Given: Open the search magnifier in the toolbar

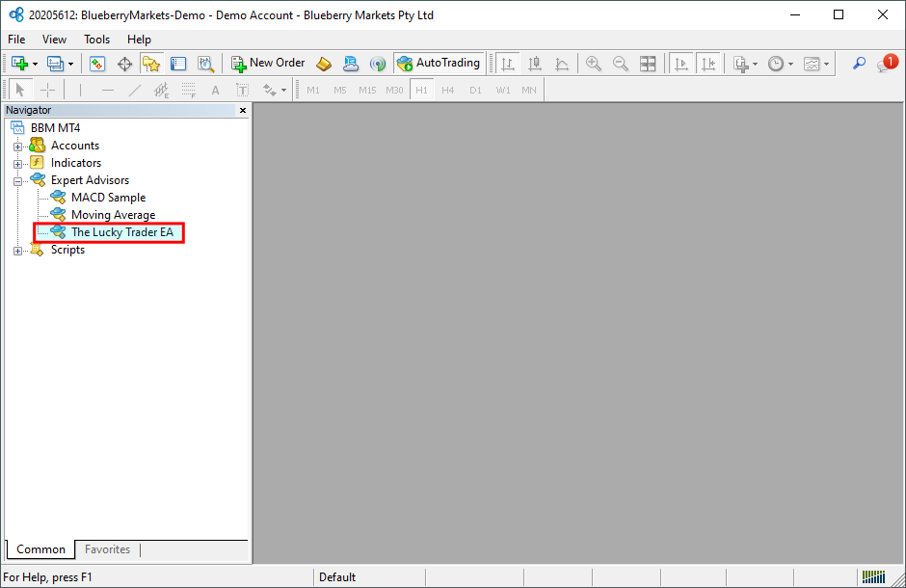Looking at the screenshot, I should pos(859,63).
